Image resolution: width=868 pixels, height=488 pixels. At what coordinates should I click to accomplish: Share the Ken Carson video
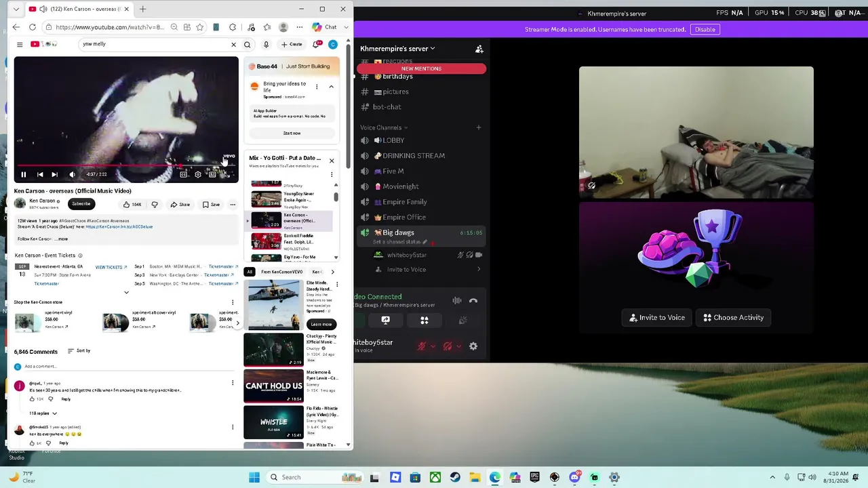(180, 205)
